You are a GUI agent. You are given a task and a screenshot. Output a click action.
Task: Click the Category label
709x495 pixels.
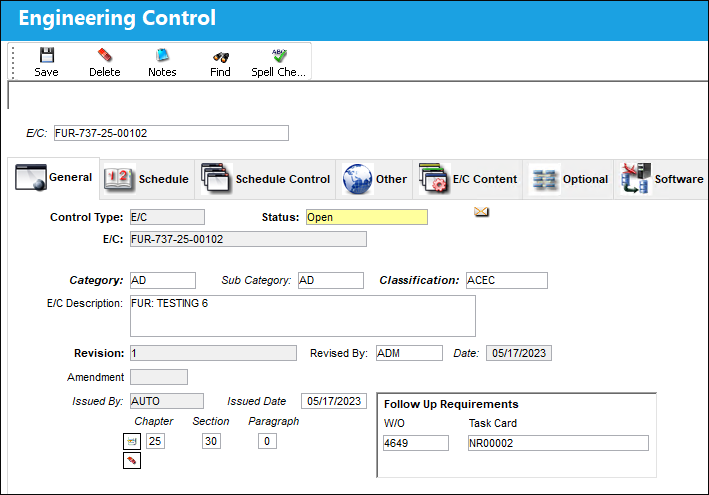pos(96,280)
